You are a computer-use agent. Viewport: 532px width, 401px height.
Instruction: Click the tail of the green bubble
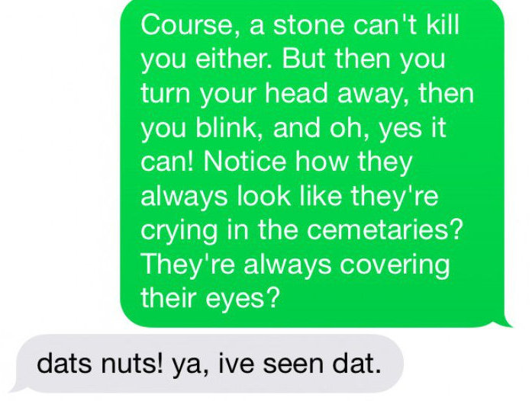pyautogui.click(x=506, y=322)
